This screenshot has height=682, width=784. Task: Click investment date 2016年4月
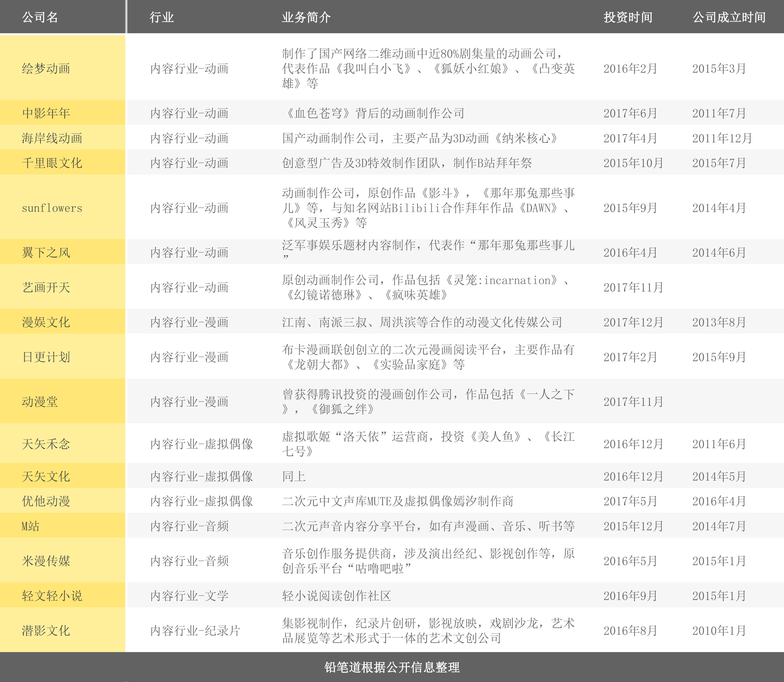coord(630,252)
